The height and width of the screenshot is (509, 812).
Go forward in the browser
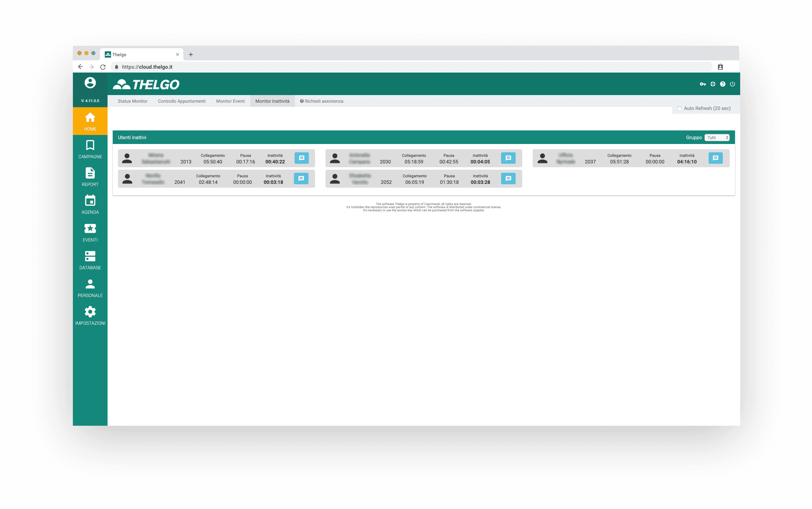point(91,67)
